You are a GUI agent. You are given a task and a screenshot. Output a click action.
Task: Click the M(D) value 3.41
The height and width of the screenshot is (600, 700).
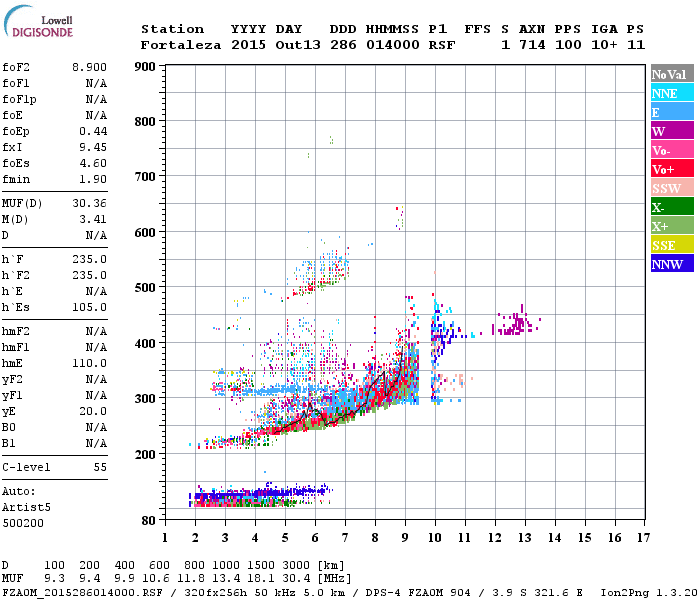click(x=93, y=220)
